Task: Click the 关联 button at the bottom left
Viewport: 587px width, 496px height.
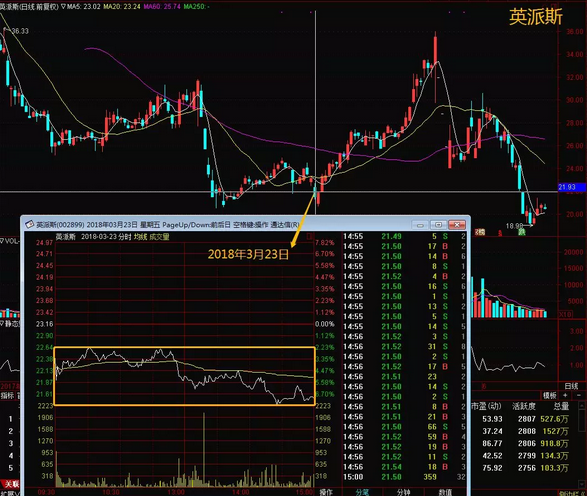Action: coord(10,484)
